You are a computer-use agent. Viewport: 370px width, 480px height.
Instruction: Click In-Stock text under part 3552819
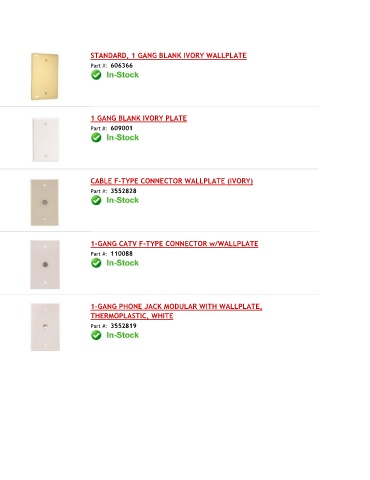[x=122, y=335]
